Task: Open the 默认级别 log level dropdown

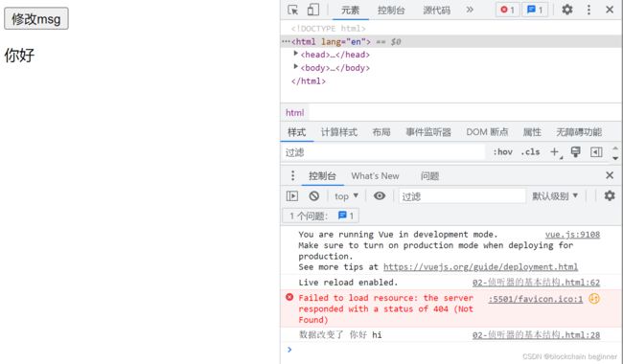Action: click(x=555, y=196)
